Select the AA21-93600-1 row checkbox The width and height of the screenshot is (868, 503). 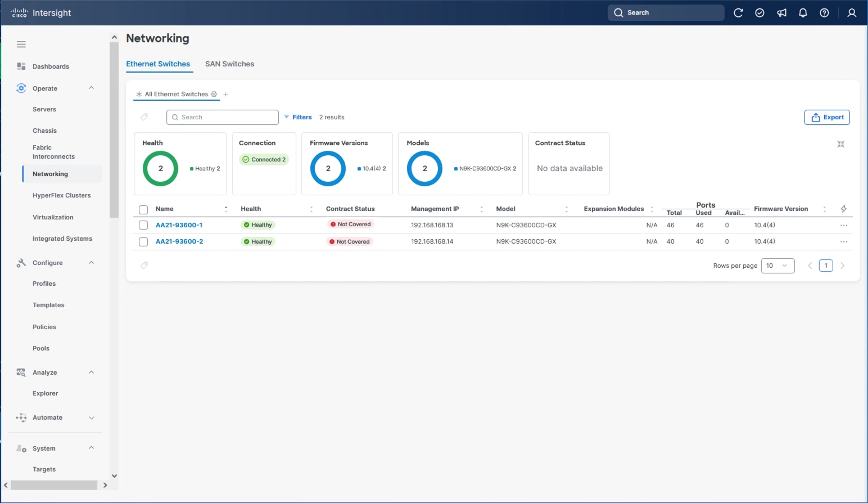143,225
